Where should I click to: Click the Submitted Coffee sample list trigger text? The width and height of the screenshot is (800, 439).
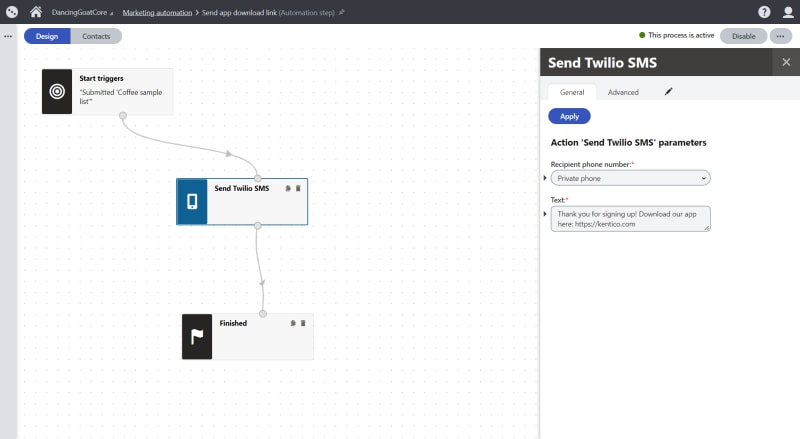pos(121,96)
